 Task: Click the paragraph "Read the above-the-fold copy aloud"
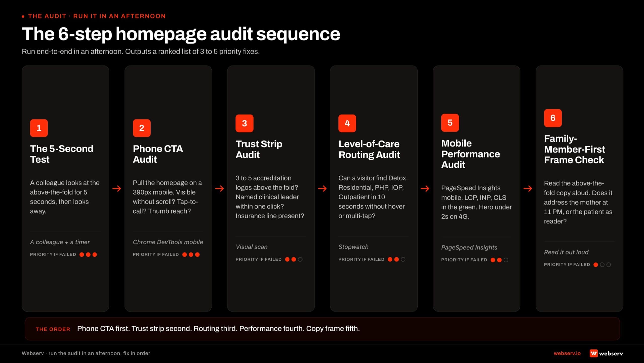[578, 202]
